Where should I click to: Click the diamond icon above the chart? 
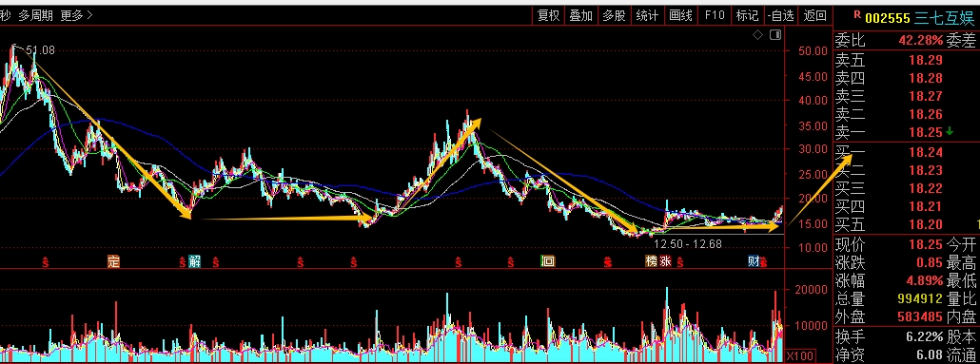[x=757, y=35]
